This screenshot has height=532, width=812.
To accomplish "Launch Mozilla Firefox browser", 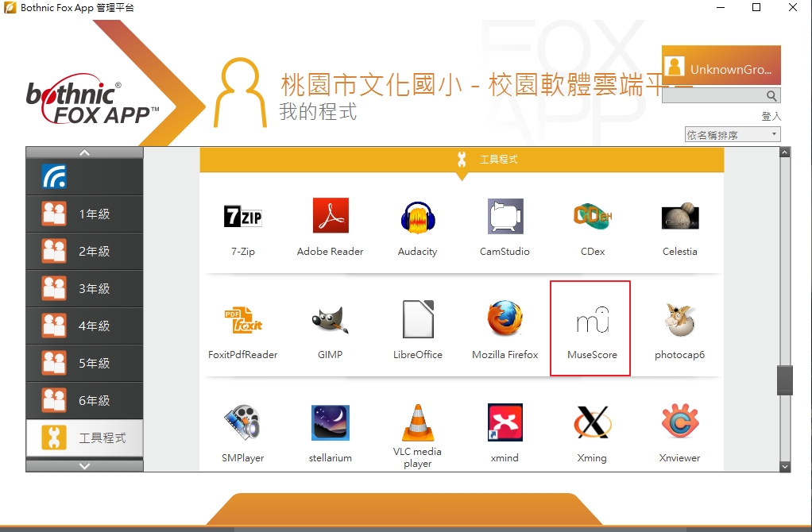I will coord(505,318).
